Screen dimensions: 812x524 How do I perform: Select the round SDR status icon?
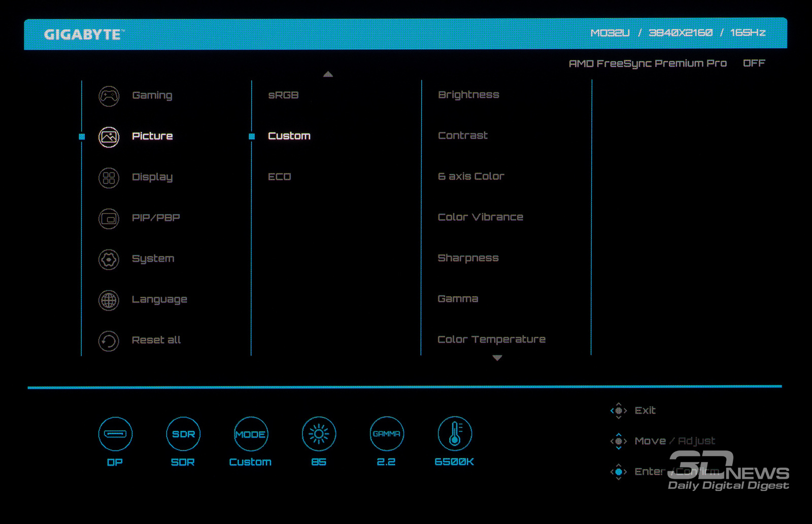coord(183,434)
